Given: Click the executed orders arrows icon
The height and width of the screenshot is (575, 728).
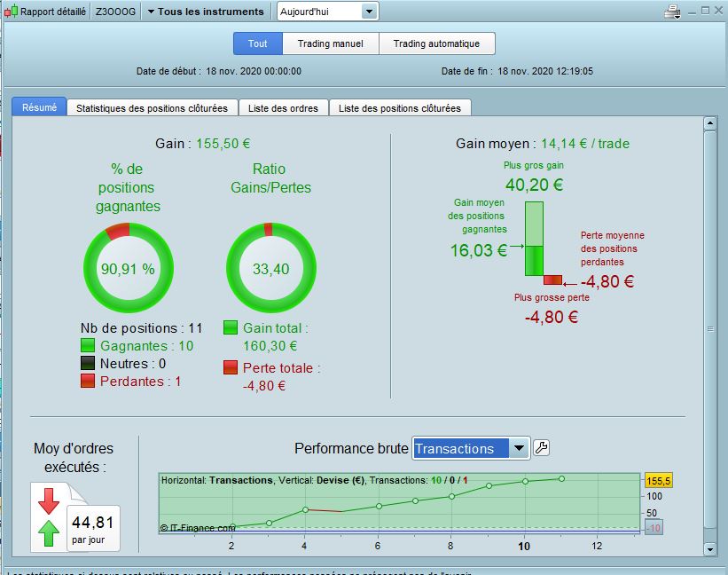Looking at the screenshot, I should point(49,517).
